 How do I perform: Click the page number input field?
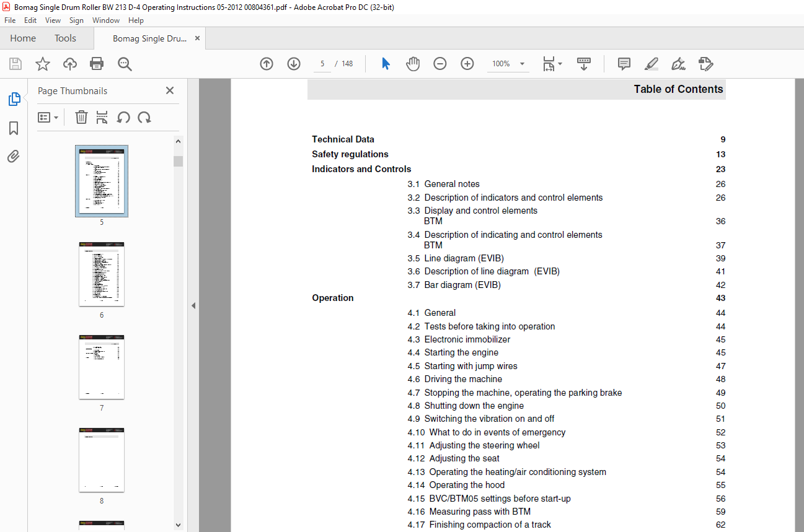[x=322, y=64]
